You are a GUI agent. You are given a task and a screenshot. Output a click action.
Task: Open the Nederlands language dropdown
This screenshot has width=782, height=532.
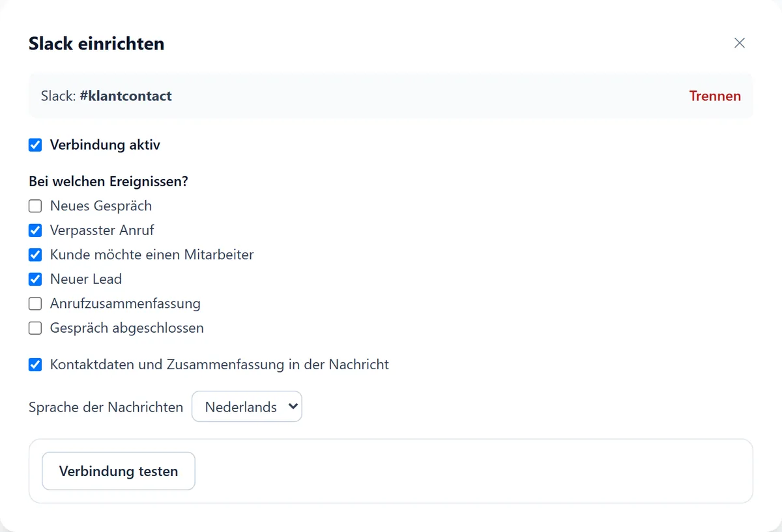click(x=247, y=406)
